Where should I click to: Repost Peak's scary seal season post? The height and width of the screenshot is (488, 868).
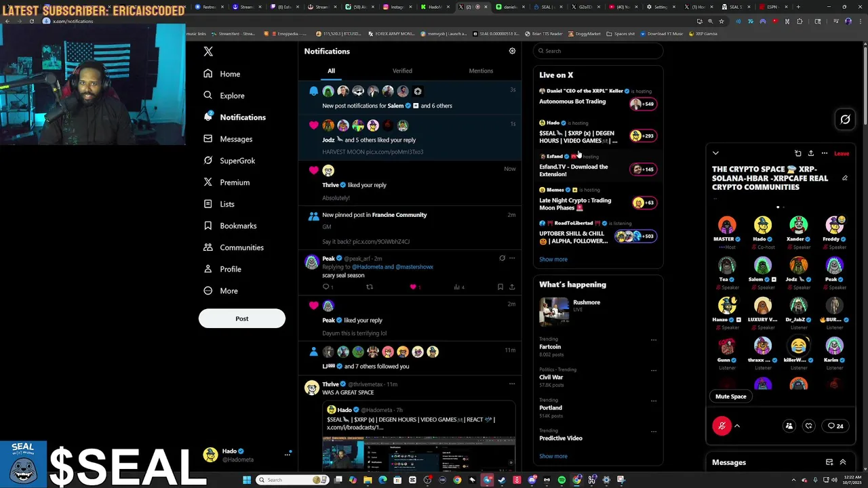tap(370, 287)
